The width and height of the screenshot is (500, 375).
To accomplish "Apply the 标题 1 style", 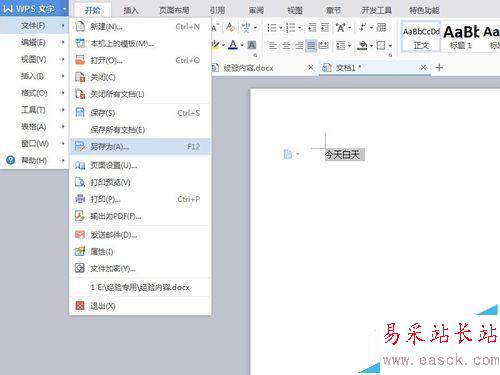I will 461,37.
